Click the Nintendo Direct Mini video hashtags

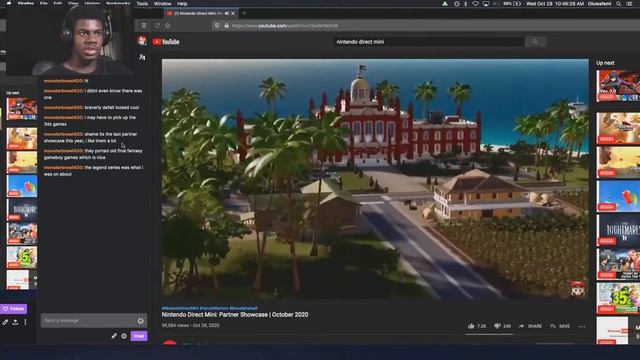click(x=209, y=308)
